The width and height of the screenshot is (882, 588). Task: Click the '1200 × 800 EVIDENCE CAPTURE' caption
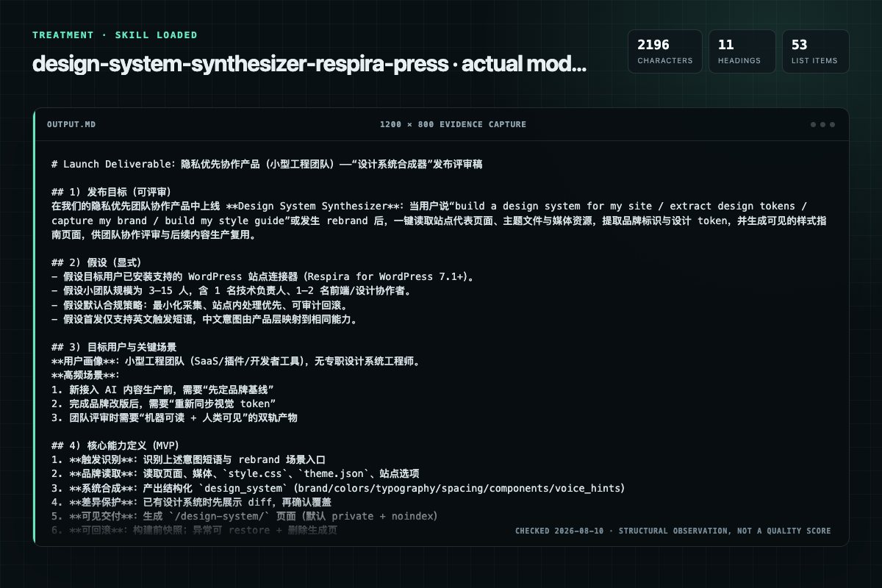453,124
